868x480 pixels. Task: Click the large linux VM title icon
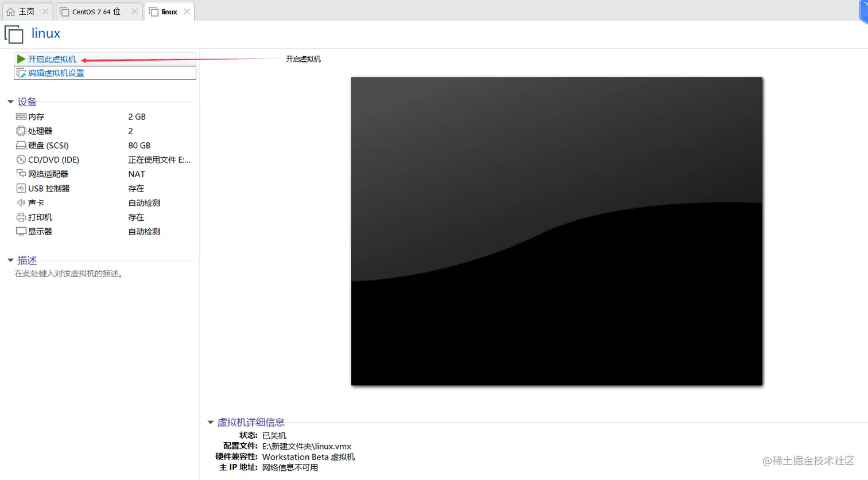coord(14,34)
